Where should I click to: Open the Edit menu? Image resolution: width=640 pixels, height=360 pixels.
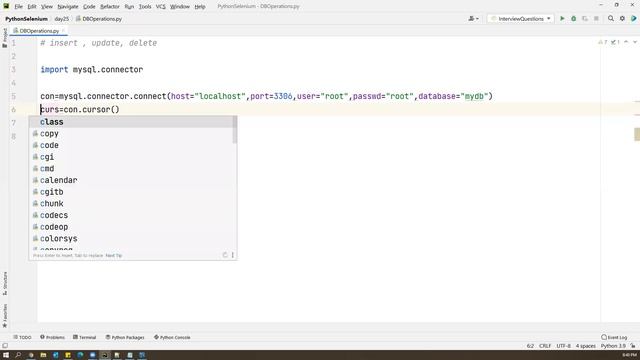[32, 7]
